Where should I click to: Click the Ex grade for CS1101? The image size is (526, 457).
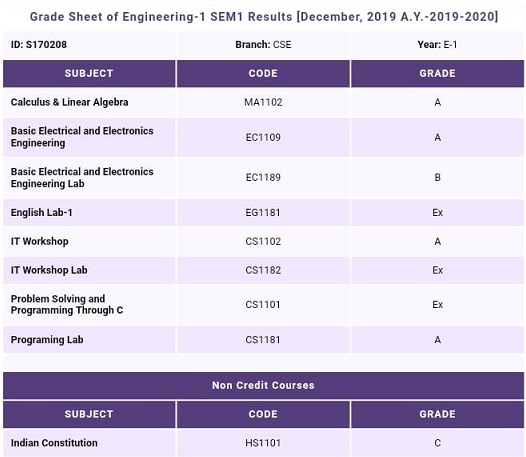(x=437, y=305)
